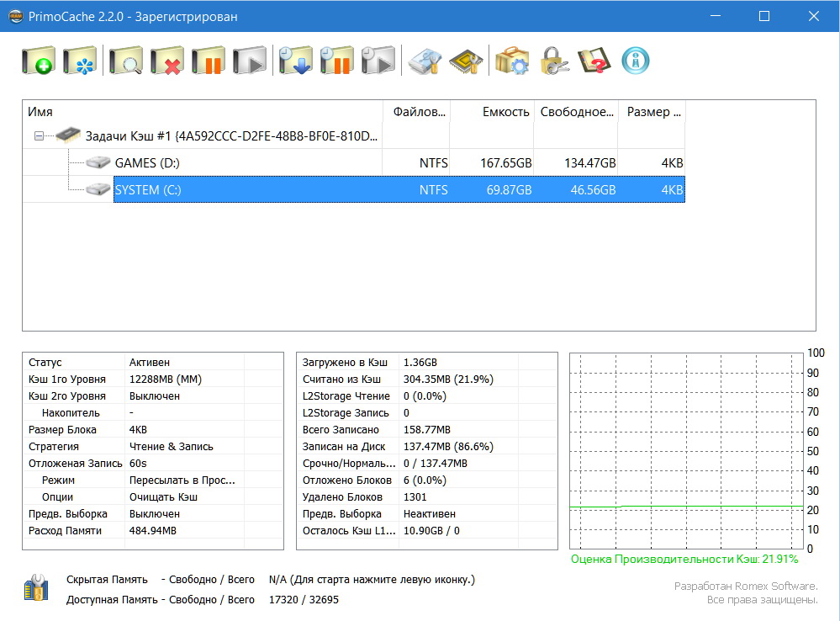
Task: Click the blue About info icon
Action: coord(636,60)
